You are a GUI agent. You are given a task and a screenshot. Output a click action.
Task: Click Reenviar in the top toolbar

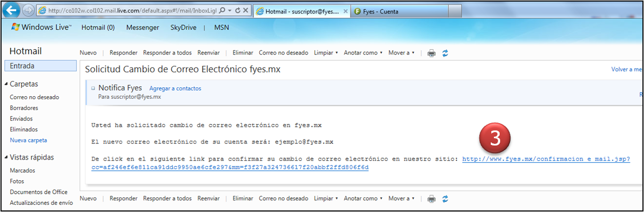(x=208, y=52)
